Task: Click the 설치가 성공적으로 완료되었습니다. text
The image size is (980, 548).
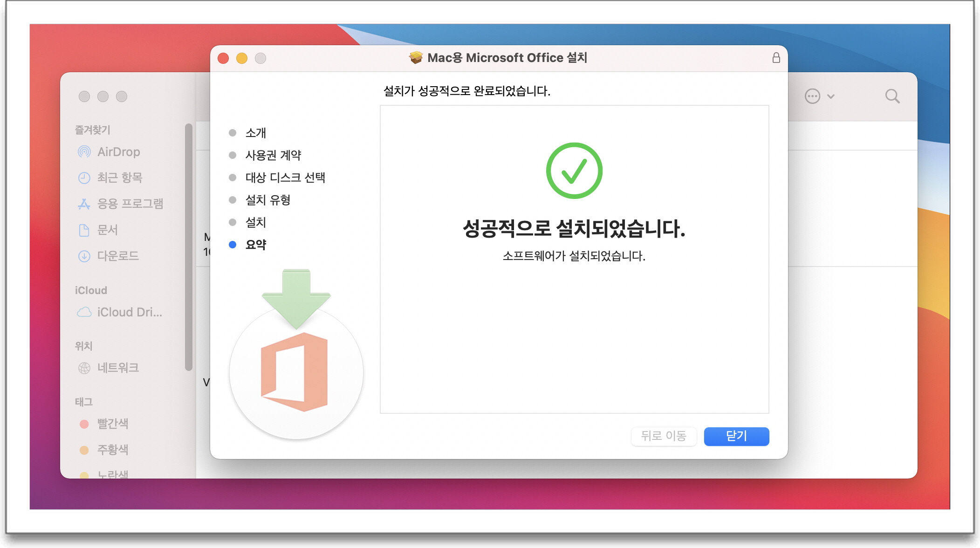Action: [x=466, y=91]
